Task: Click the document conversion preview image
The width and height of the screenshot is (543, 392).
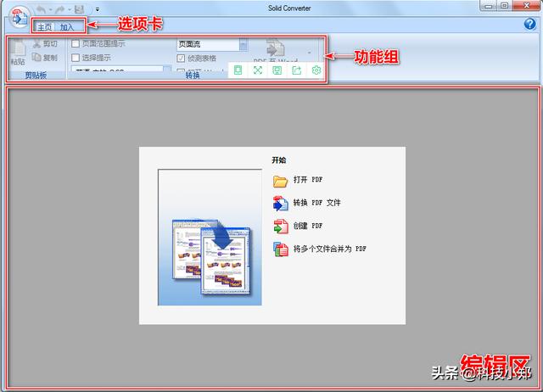Action: click(210, 238)
